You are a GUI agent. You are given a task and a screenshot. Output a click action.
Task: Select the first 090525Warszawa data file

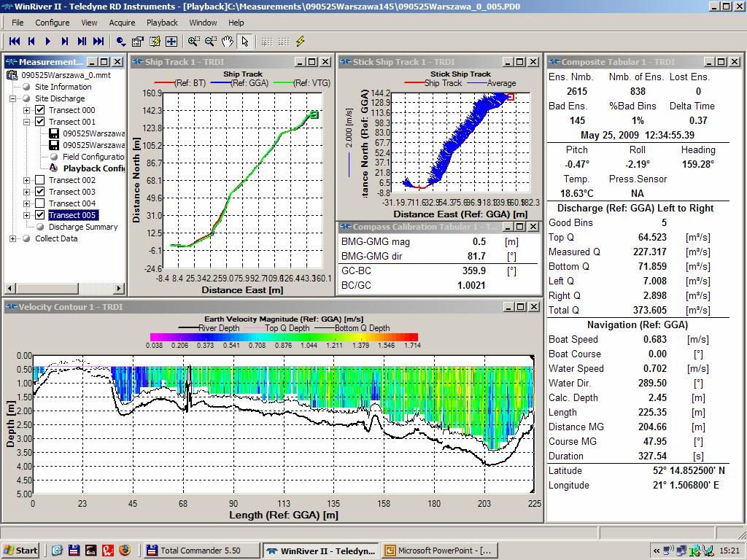(x=94, y=133)
